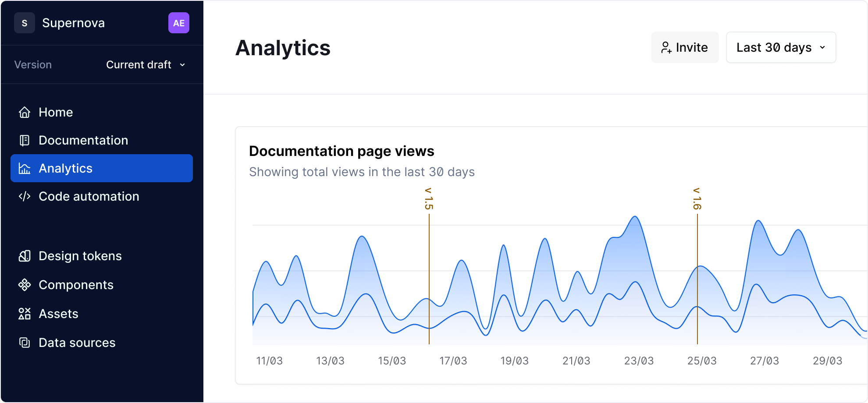Click the Home icon in the sidebar
Screen dimensions: 868x403
pyautogui.click(x=25, y=112)
